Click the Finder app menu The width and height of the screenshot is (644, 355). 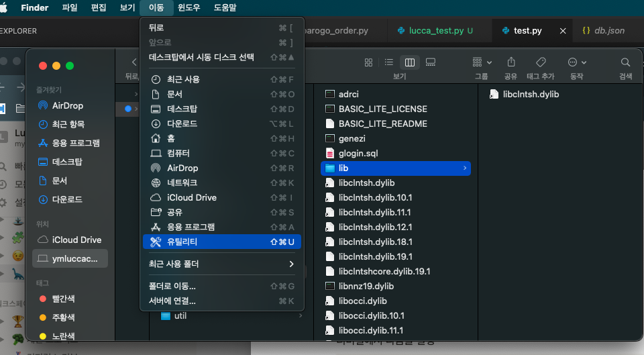coord(34,7)
